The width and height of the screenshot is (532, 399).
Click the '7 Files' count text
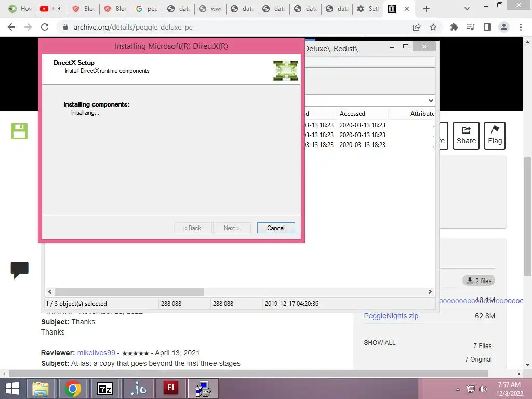click(x=483, y=345)
